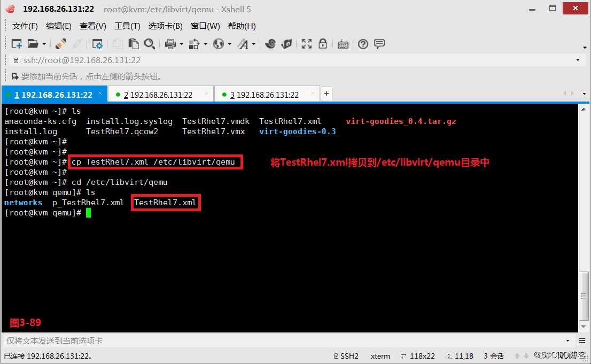Click the 3 会话 session count
The height and width of the screenshot is (364, 591).
point(494,356)
